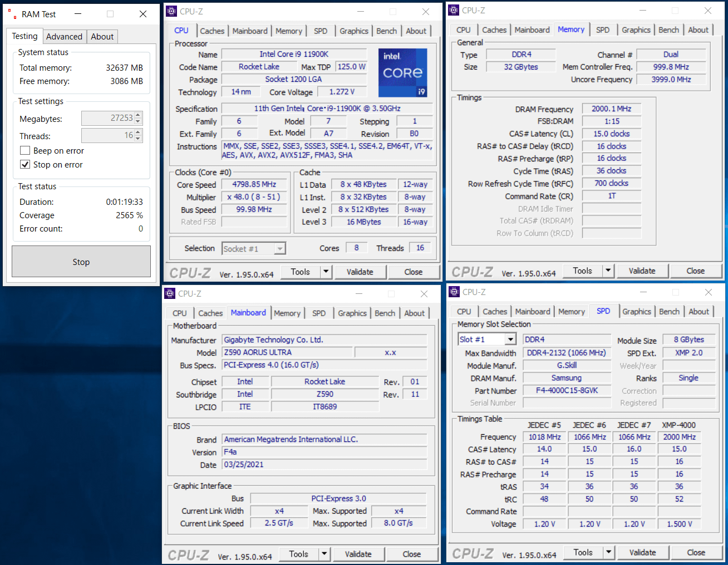Click the Coverage value 2565 %

tap(129, 215)
